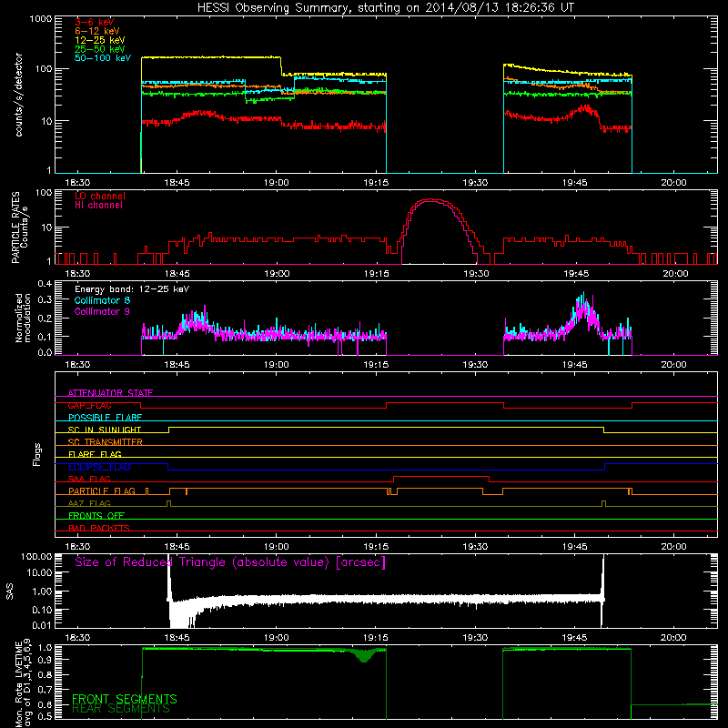Click '19:15' under the SAS plot
This screenshot has width=728, height=728.
pyautogui.click(x=376, y=638)
